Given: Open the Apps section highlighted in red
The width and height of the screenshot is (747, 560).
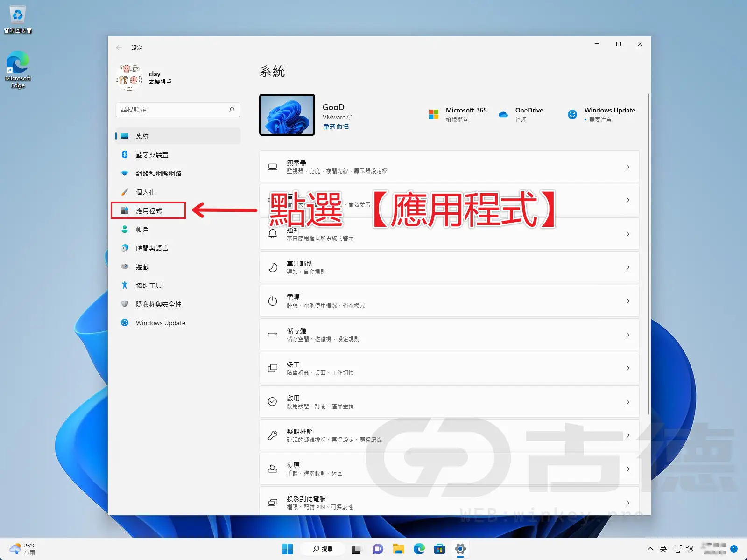Looking at the screenshot, I should click(x=148, y=210).
